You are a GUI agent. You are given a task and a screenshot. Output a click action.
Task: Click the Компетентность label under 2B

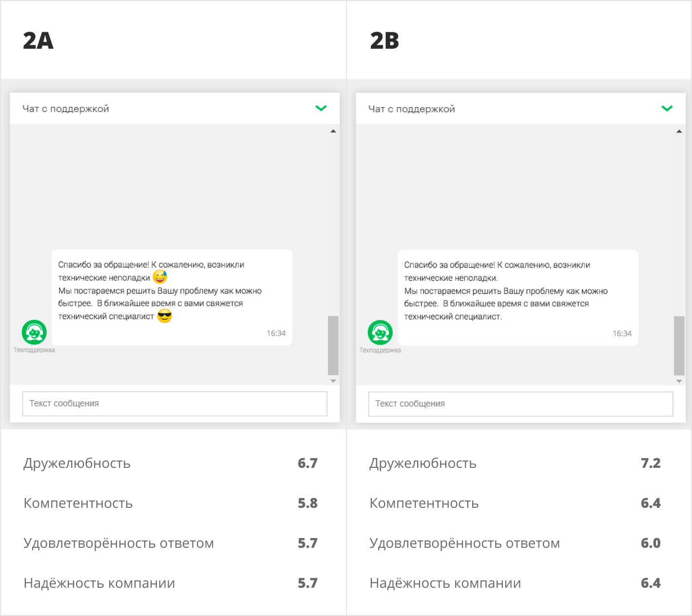click(x=424, y=503)
